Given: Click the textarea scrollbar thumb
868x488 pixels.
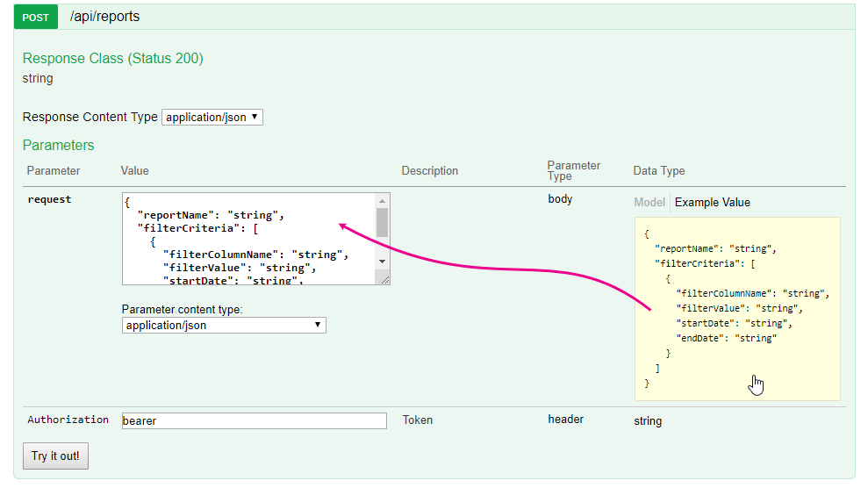Looking at the screenshot, I should (x=382, y=222).
